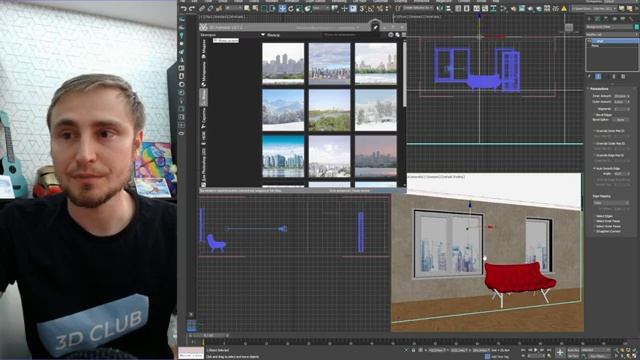
Task: Toggle Show End Result under modifier stack
Action: [x=598, y=76]
